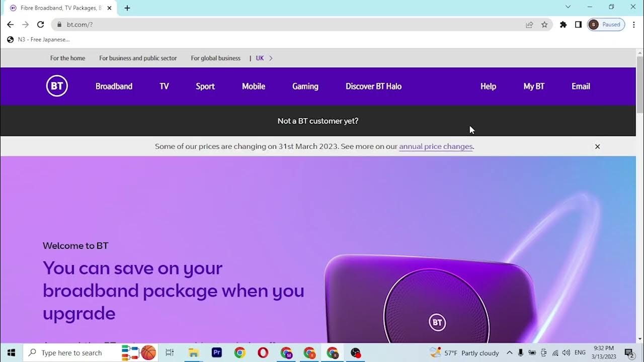Click the battery tray icon
Image resolution: width=644 pixels, height=362 pixels.
532,353
